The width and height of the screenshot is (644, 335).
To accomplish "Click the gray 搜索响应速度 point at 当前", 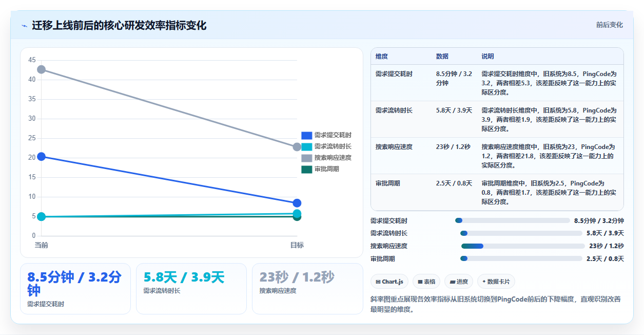I will [41, 69].
